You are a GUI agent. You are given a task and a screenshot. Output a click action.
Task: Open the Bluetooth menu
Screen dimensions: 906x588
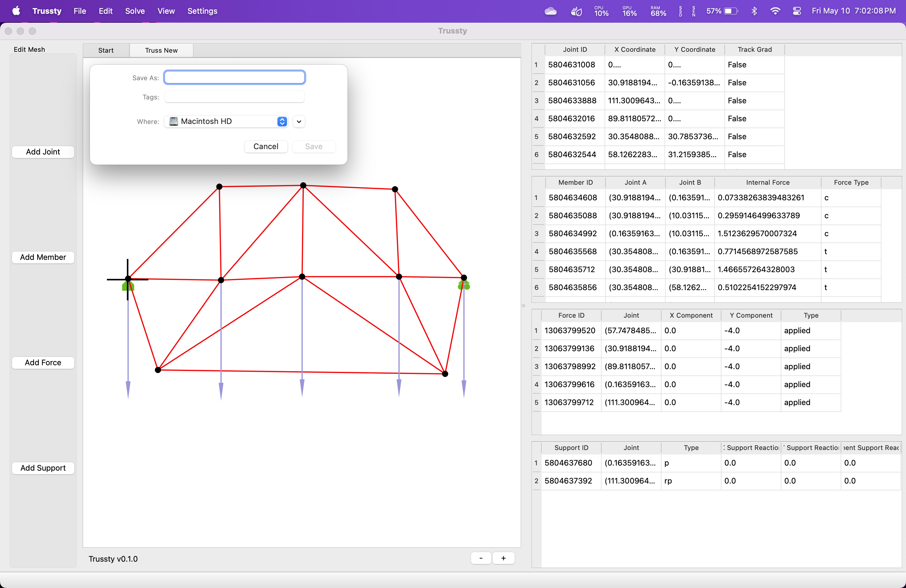point(754,11)
